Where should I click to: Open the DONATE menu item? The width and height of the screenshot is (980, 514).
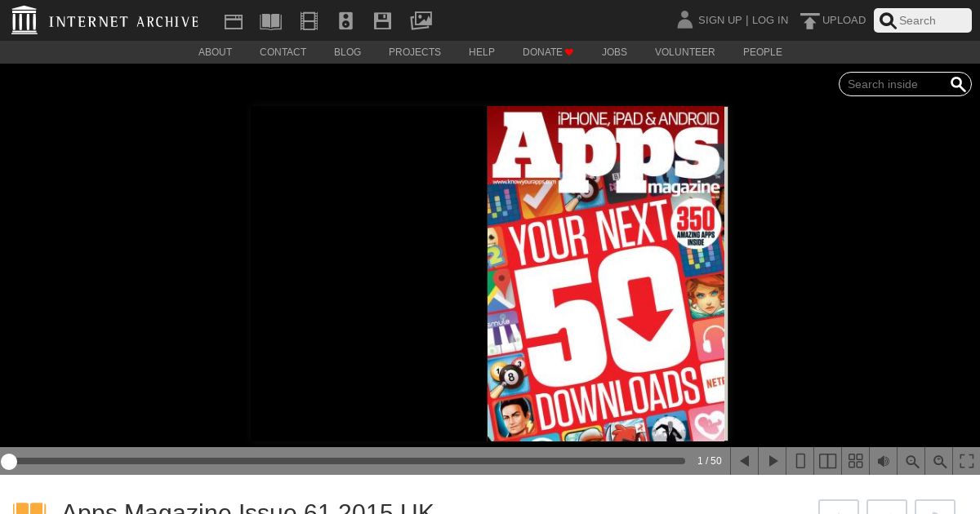click(548, 52)
